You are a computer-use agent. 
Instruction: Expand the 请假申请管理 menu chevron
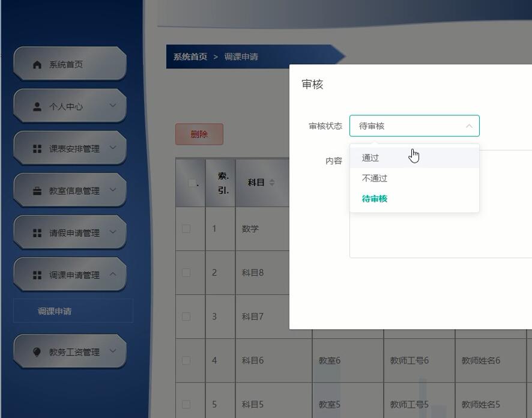[113, 231]
